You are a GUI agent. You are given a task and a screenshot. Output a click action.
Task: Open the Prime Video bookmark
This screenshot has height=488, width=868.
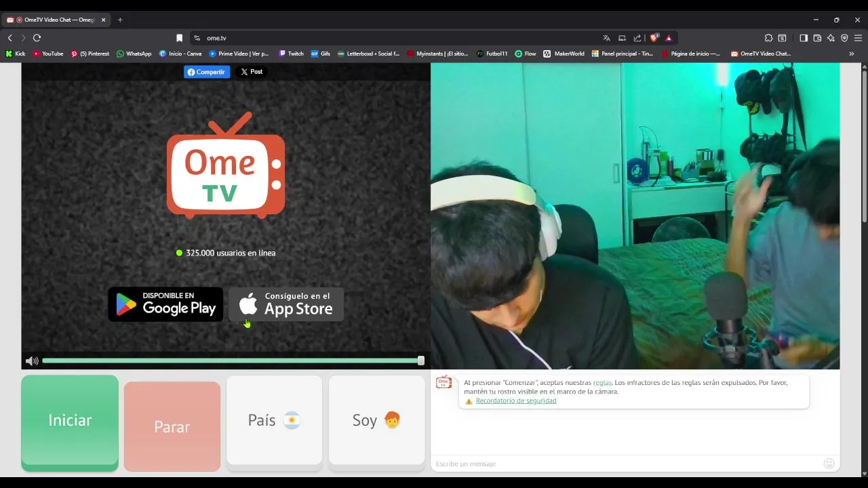coord(239,54)
